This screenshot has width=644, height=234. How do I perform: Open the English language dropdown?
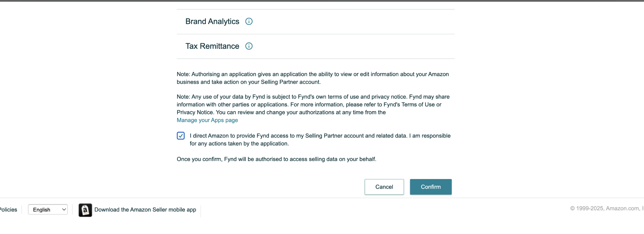[x=48, y=209]
